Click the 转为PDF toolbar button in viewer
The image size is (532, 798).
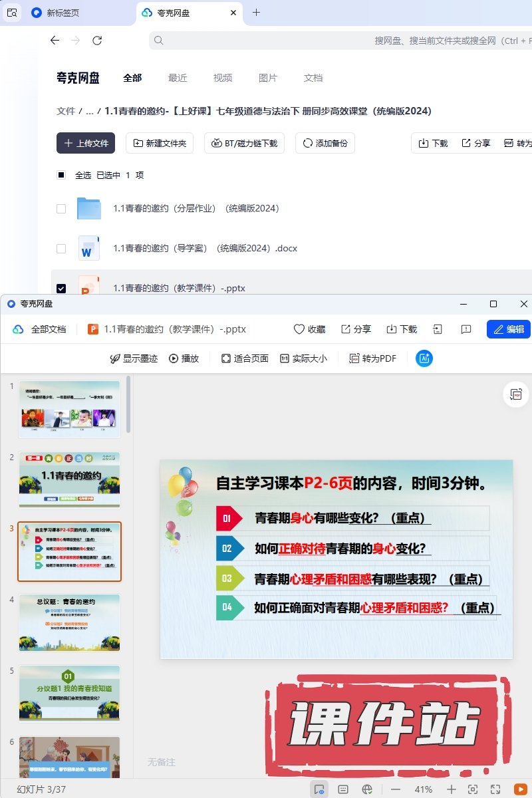[x=372, y=358]
